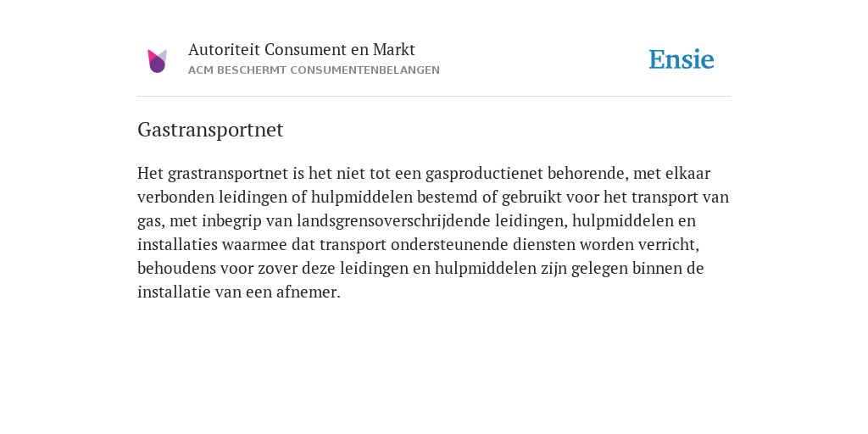Click the line beginning 'behoudens voor zover'
868x434 pixels.
pyautogui.click(x=420, y=269)
